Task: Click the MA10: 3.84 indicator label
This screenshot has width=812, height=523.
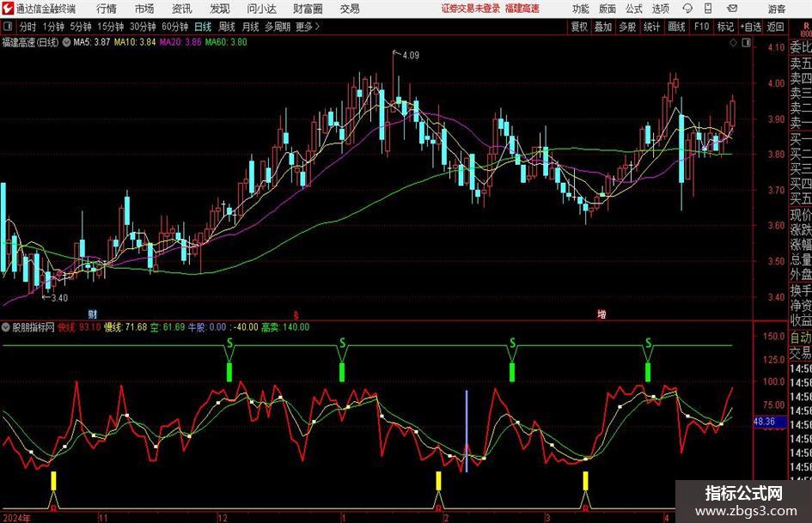Action: pyautogui.click(x=135, y=42)
